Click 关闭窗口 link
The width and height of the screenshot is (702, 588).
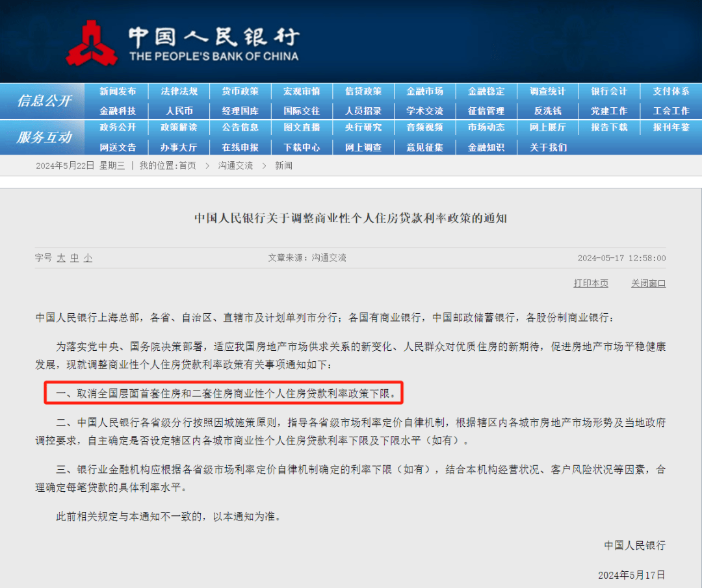pyautogui.click(x=648, y=283)
